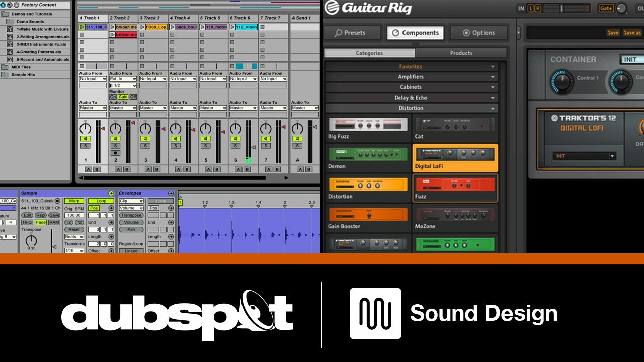Expand the Amplifiers category
Viewport: 644px width, 362px height.
(x=412, y=77)
